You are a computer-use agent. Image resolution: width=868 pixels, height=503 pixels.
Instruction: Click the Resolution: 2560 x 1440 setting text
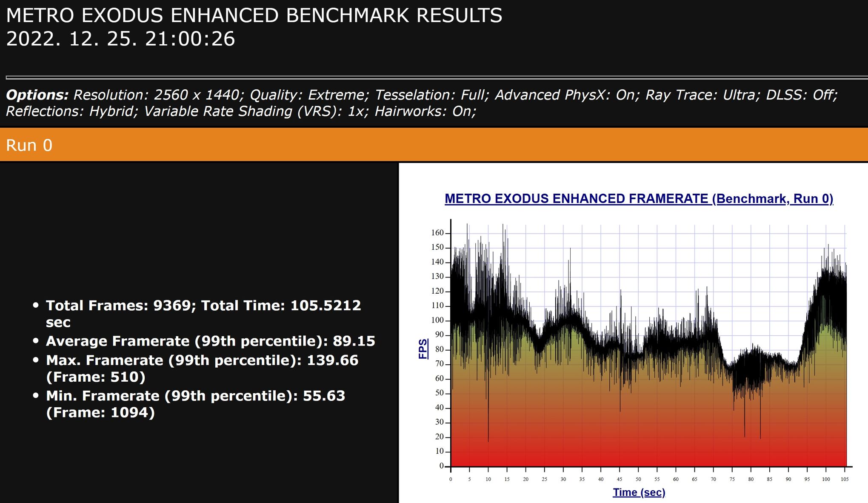point(159,95)
